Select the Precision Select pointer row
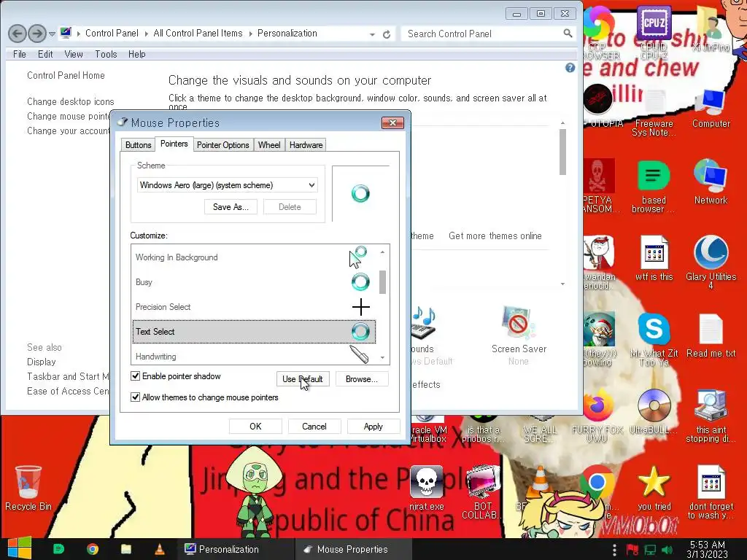 254,307
